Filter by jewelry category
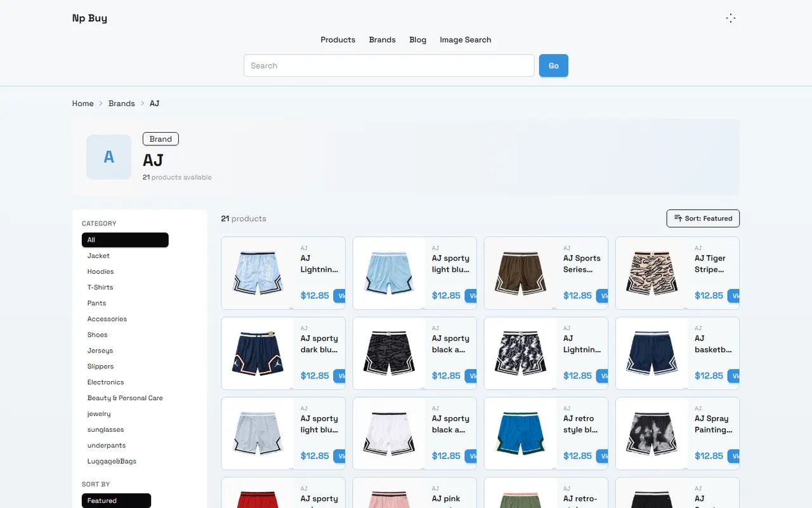The width and height of the screenshot is (812, 508). [x=99, y=414]
